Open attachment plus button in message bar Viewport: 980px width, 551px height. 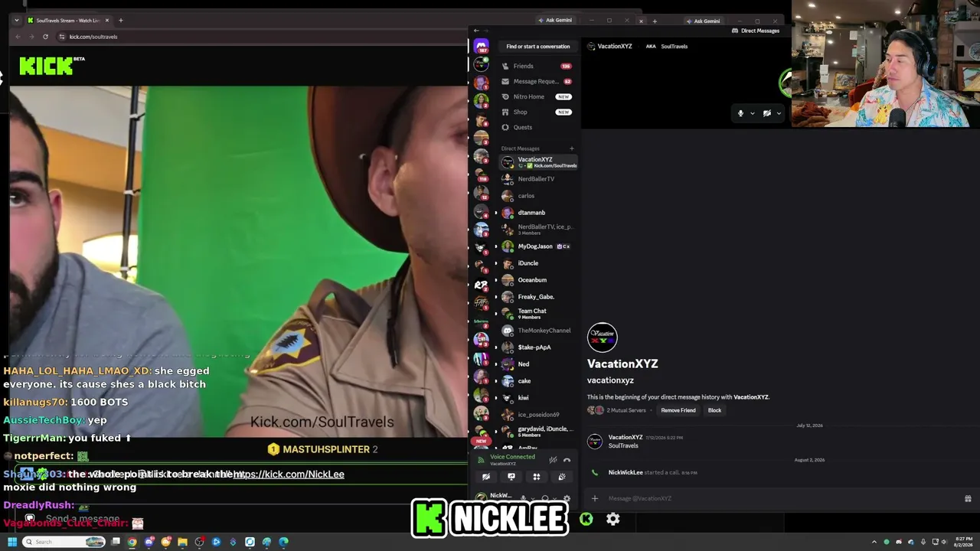(595, 498)
